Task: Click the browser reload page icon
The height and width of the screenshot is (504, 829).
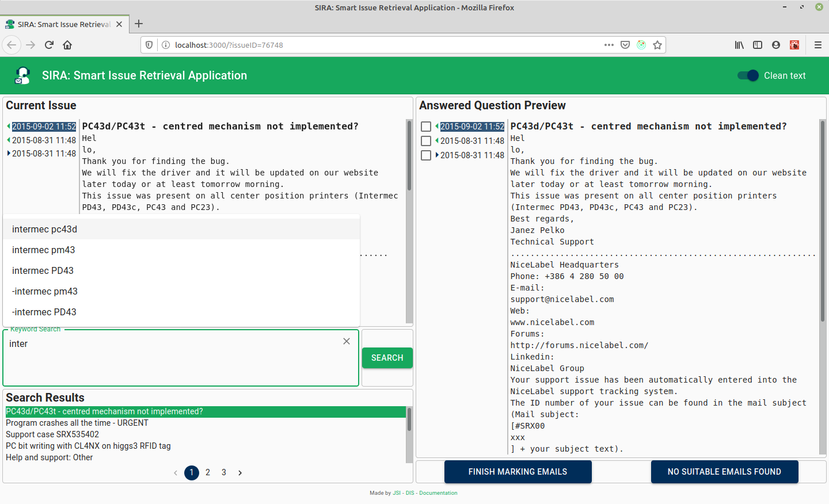Action: (49, 45)
